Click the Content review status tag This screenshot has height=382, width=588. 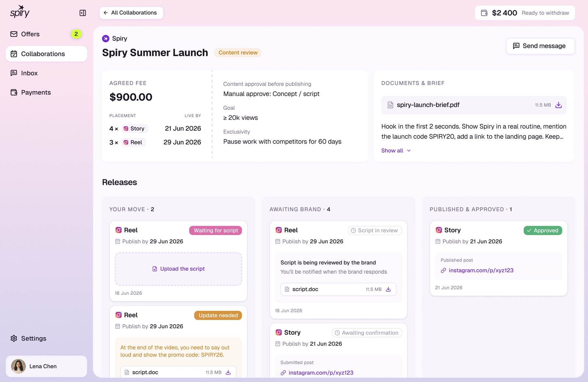point(238,53)
